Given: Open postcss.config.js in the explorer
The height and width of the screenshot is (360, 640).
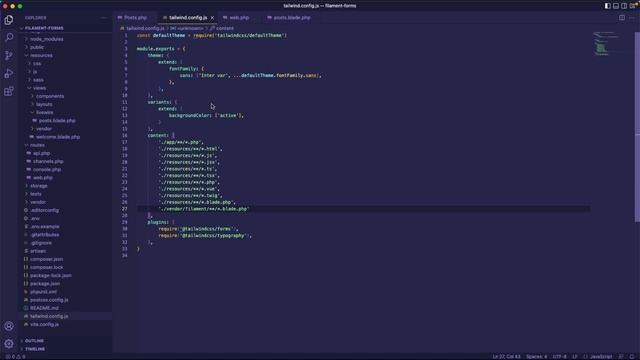Looking at the screenshot, I should pyautogui.click(x=49, y=300).
